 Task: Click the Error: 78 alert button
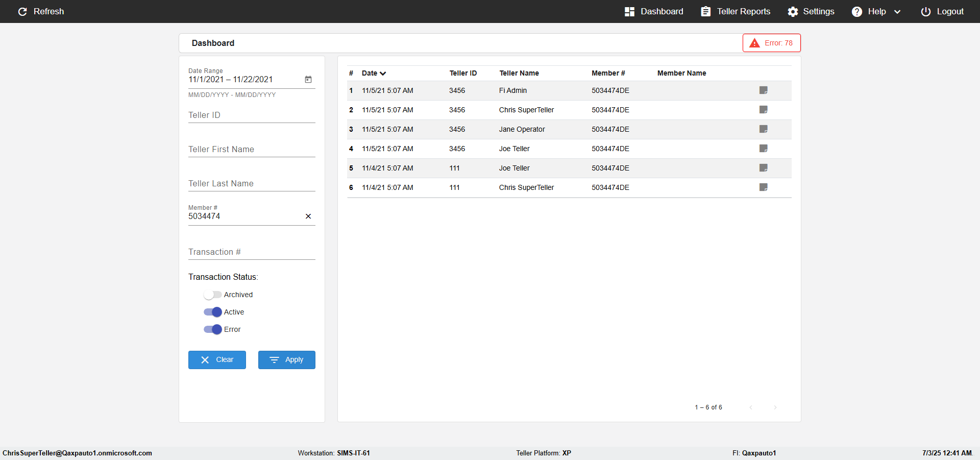pos(771,43)
